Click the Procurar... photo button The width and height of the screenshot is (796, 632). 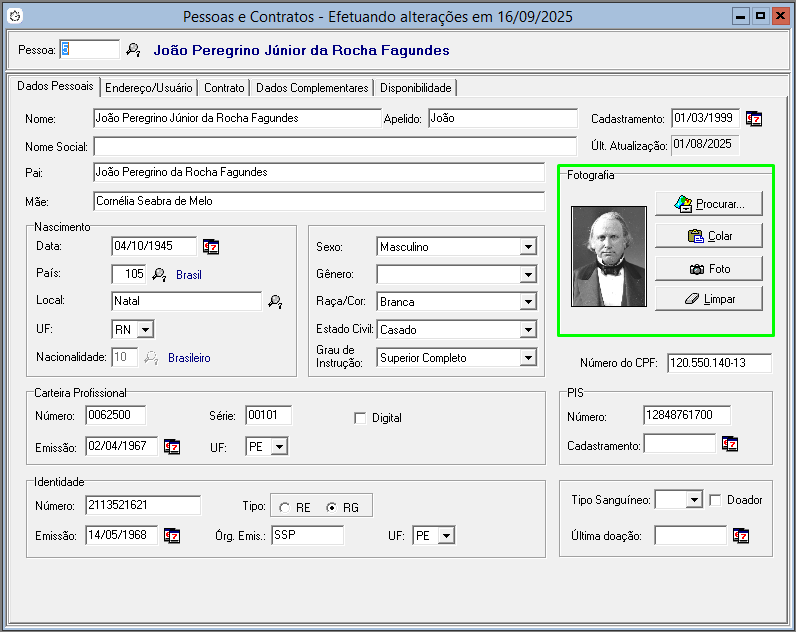[x=709, y=204]
